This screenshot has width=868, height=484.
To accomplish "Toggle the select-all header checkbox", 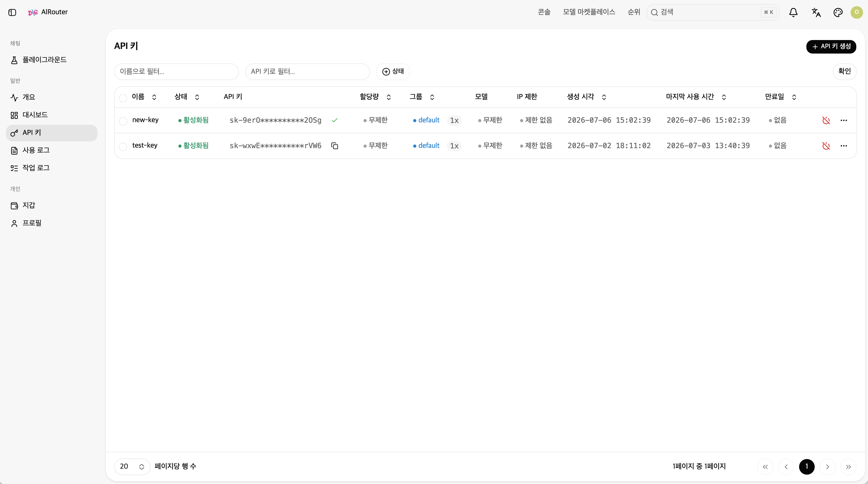I will 123,98.
